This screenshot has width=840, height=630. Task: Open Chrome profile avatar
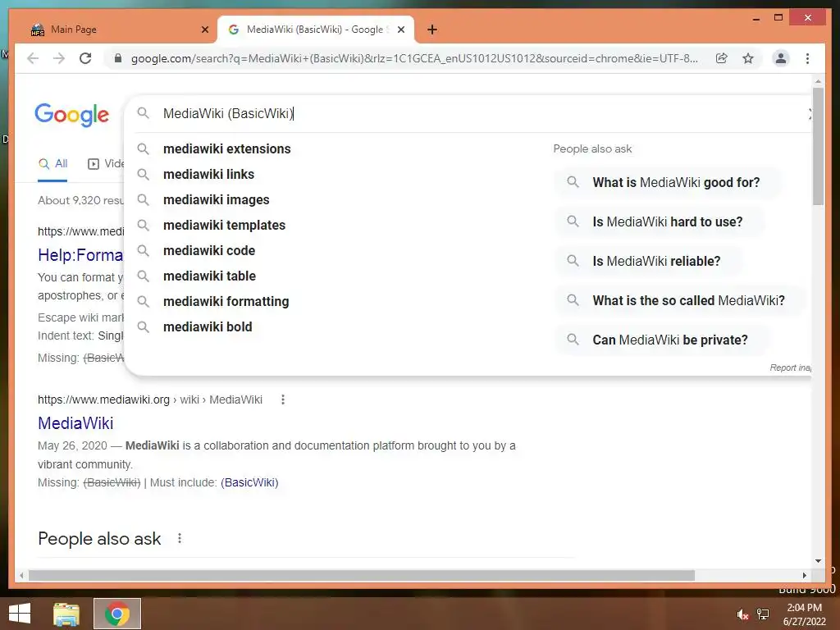[781, 58]
